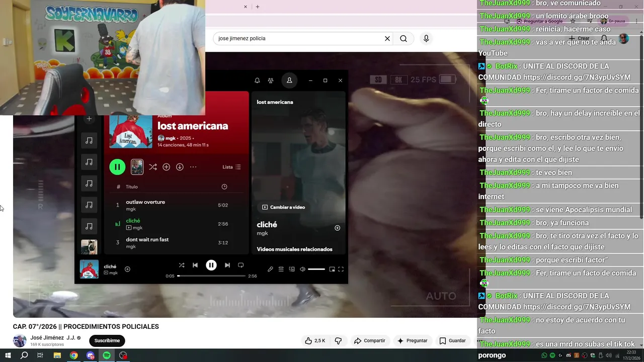Open YouTube notifications bell

[x=604, y=38]
